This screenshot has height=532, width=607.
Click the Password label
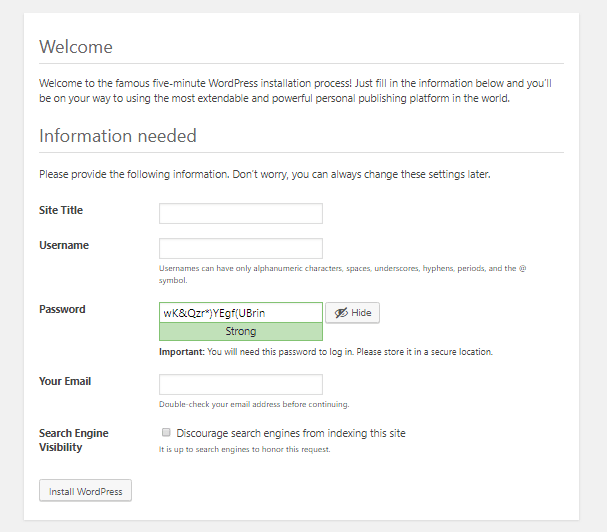point(62,309)
